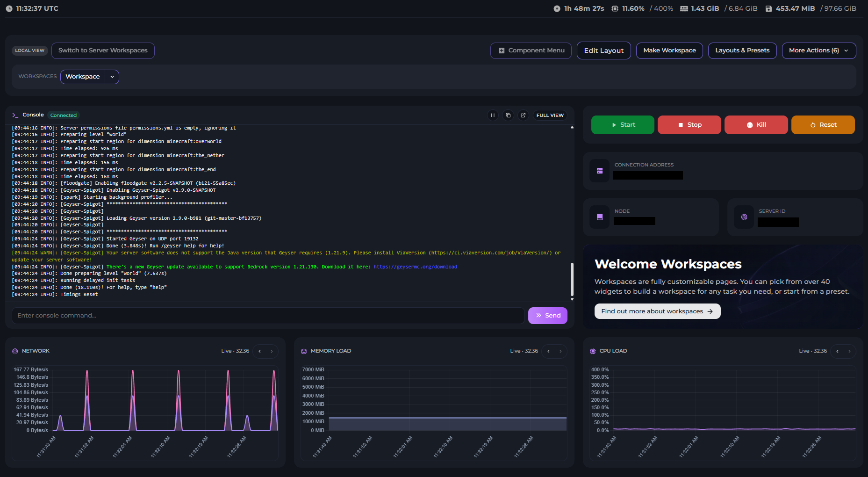Switch to Server Workspaces
The width and height of the screenshot is (868, 477).
click(103, 51)
